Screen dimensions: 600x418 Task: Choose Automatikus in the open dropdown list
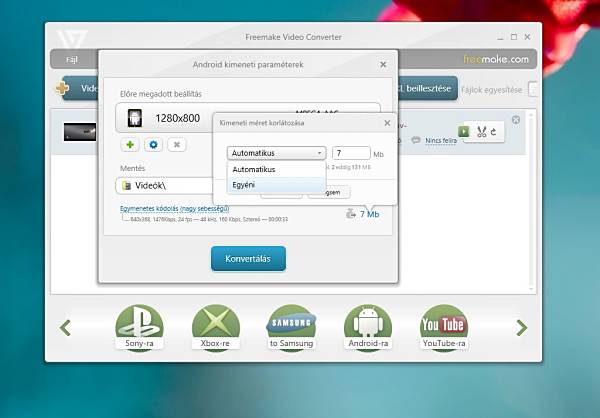(276, 169)
